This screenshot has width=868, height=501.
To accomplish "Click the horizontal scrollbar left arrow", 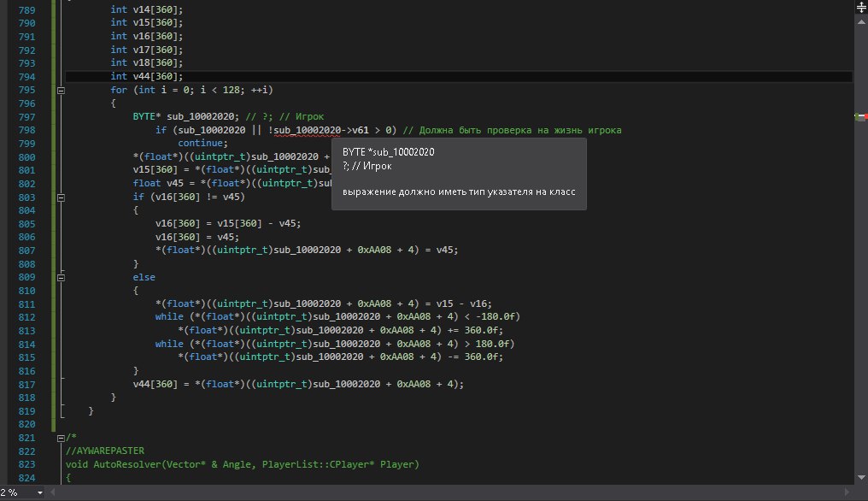I will point(53,493).
